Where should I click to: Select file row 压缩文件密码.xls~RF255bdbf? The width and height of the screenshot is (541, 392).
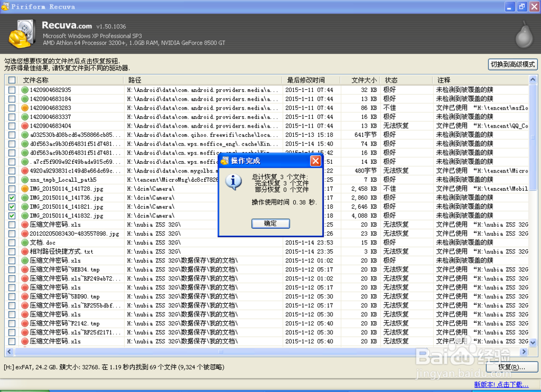(266, 305)
